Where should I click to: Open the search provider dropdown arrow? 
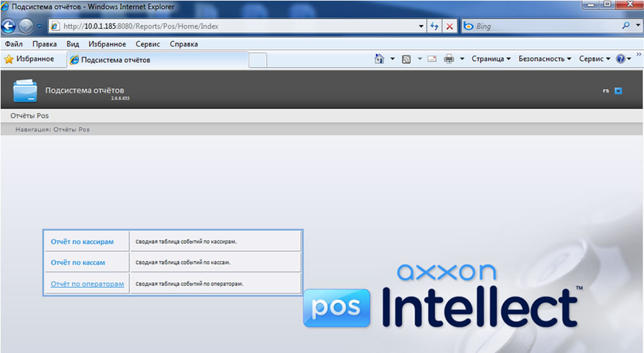(638, 26)
